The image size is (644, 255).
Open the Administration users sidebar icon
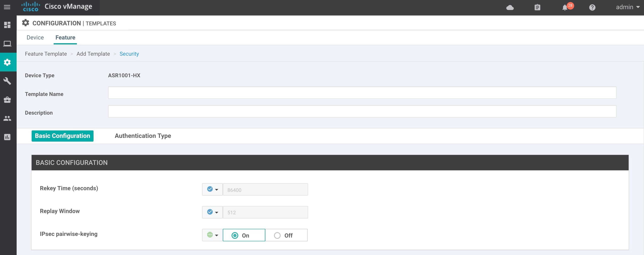point(7,118)
